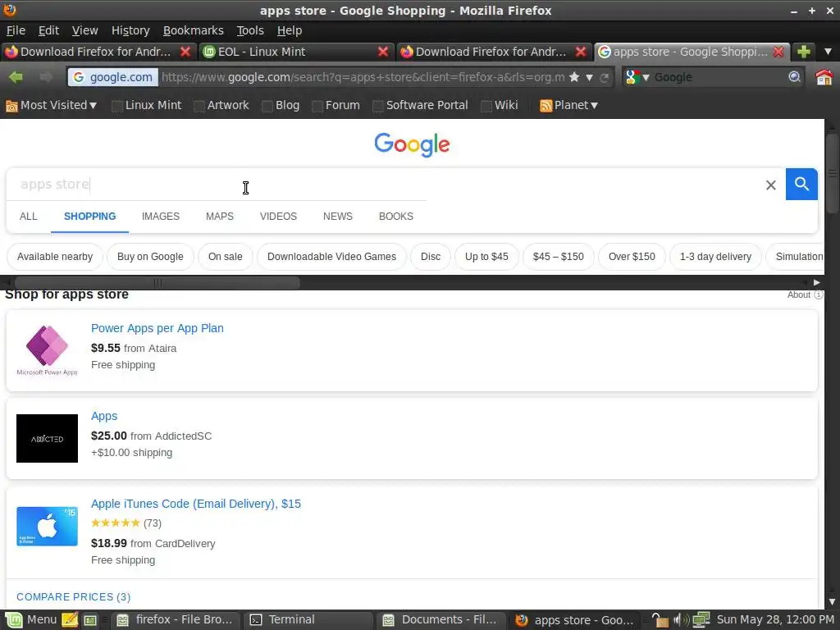The width and height of the screenshot is (840, 630).
Task: Focus the Google toolbar search field
Action: click(x=719, y=77)
